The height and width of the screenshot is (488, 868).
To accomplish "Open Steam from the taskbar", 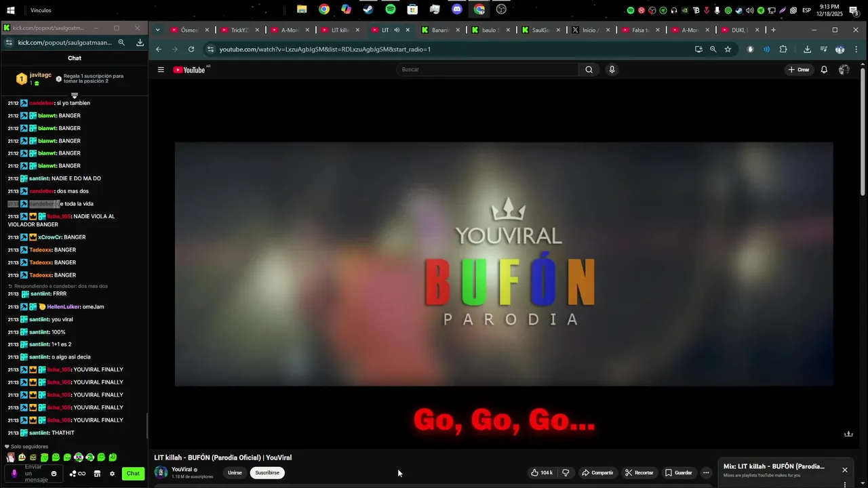I will [x=368, y=9].
